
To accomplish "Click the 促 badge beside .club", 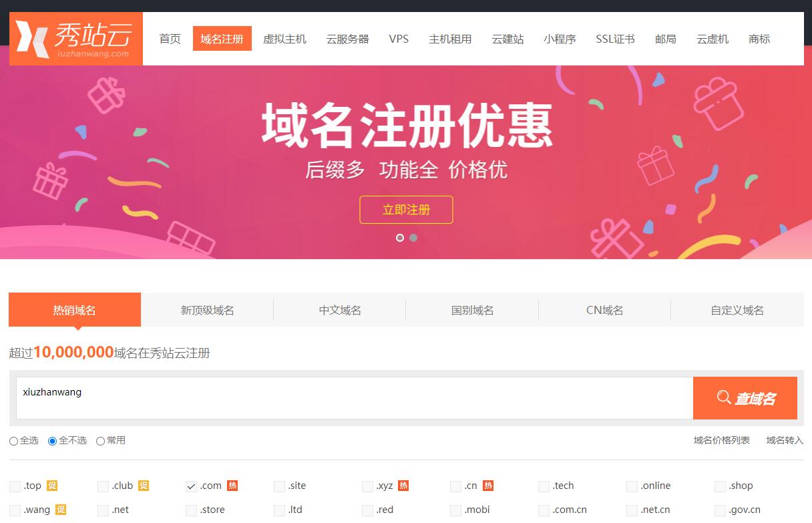I will click(x=144, y=486).
